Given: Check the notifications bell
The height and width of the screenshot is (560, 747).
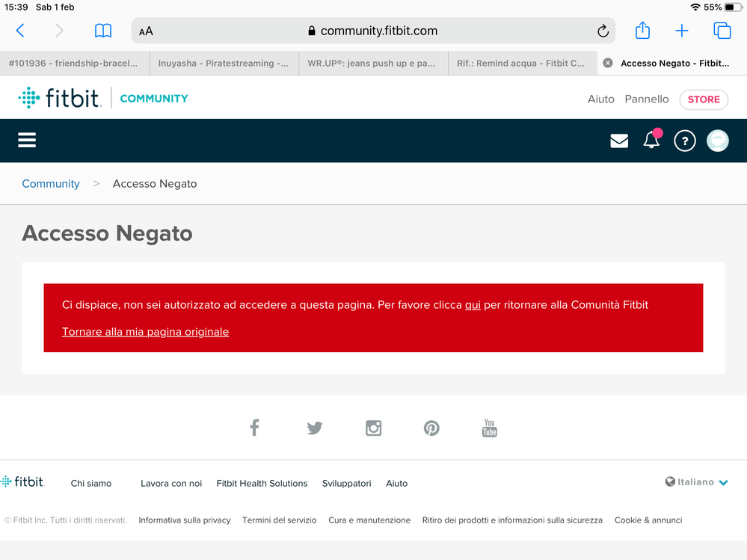Looking at the screenshot, I should pos(651,141).
